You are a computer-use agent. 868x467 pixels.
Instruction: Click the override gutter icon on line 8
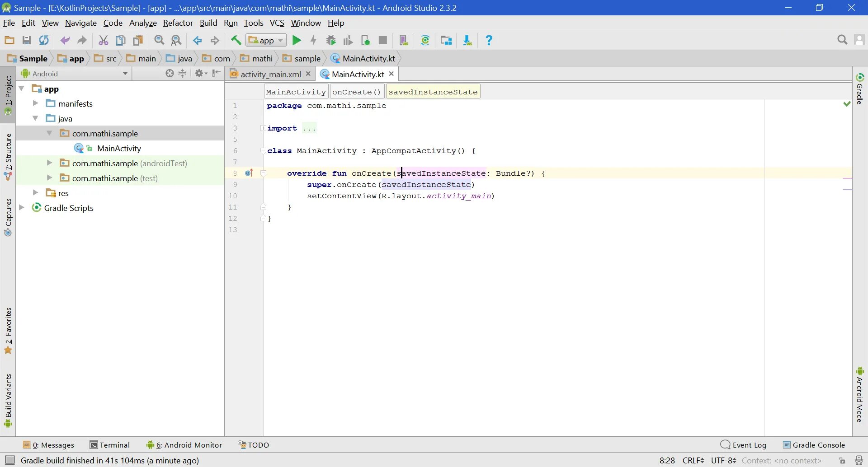click(249, 173)
